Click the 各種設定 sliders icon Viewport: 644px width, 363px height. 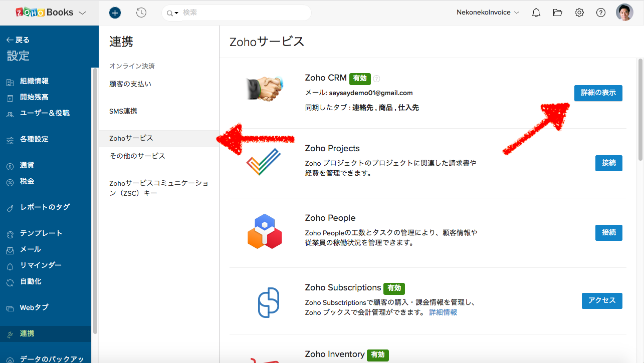(10, 140)
